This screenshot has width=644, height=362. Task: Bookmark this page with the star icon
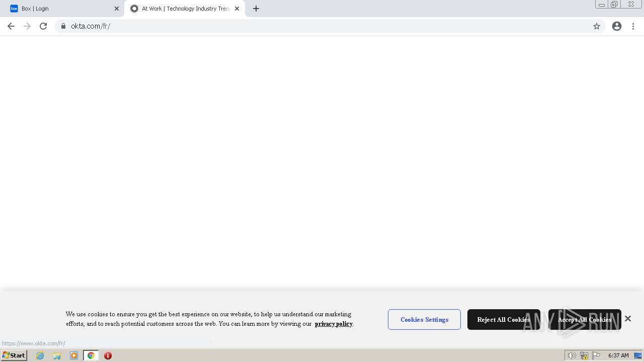597,26
